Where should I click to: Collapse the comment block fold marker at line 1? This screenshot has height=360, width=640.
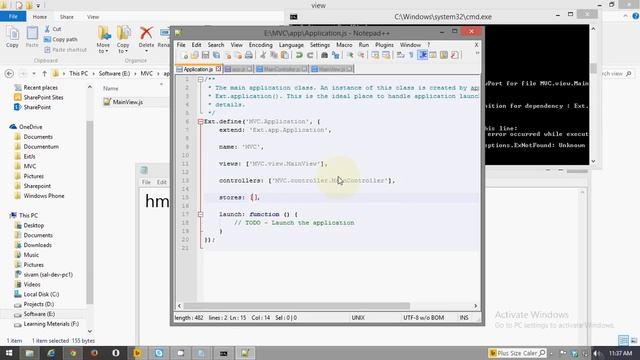coord(200,79)
